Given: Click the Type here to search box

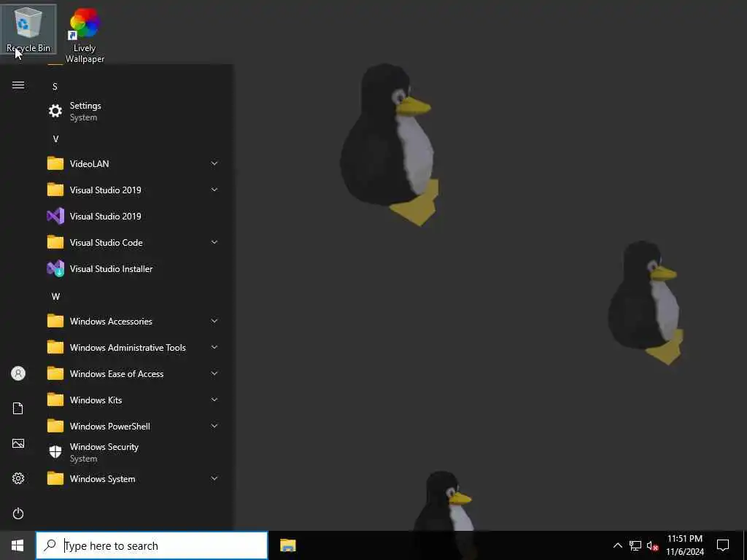Looking at the screenshot, I should 152,545.
